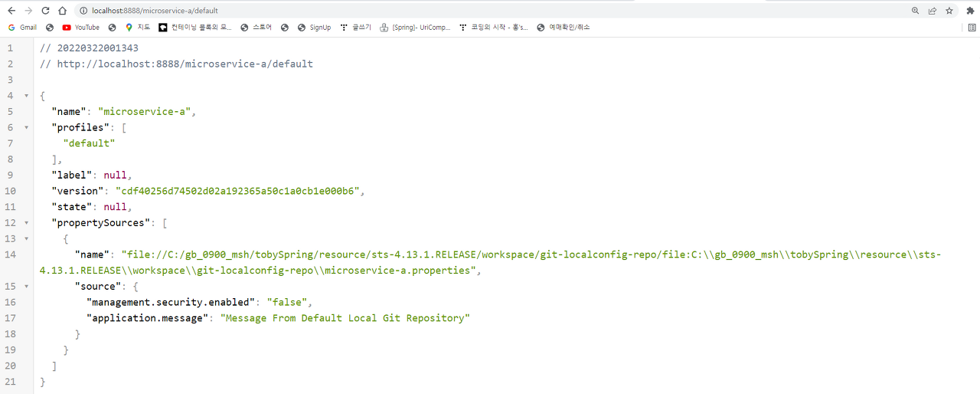Open the [Spring]- UriComp bookmark

414,28
